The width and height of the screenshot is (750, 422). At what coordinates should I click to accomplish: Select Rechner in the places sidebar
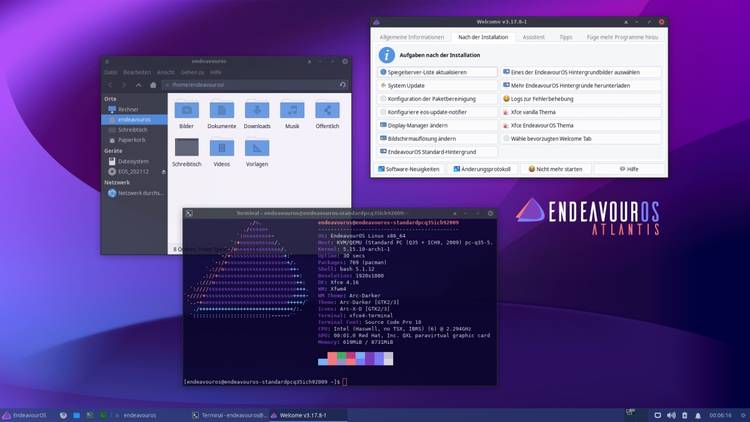coord(134,109)
